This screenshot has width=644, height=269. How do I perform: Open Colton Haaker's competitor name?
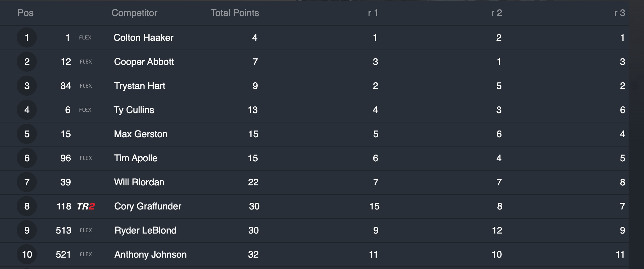pyautogui.click(x=144, y=38)
